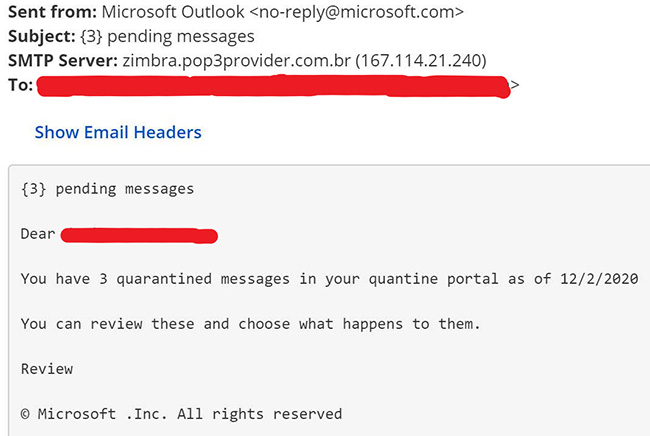The image size is (650, 436).
Task: Click the redacted recipient in the To field
Action: pyautogui.click(x=272, y=85)
